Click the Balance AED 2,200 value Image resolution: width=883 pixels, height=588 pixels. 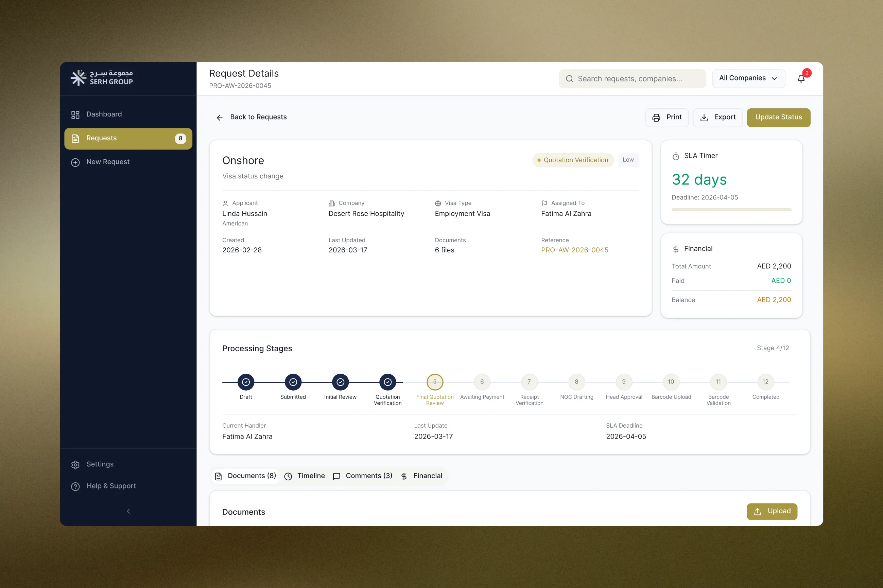pos(774,300)
